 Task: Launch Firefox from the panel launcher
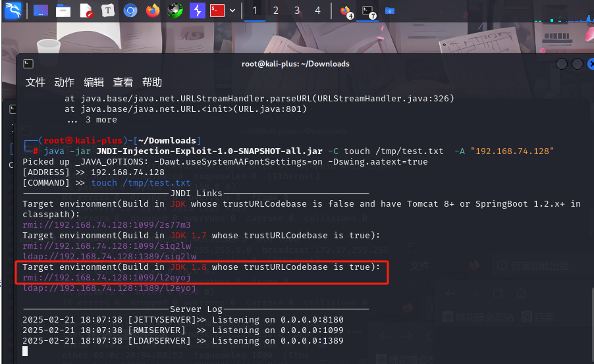[x=153, y=11]
